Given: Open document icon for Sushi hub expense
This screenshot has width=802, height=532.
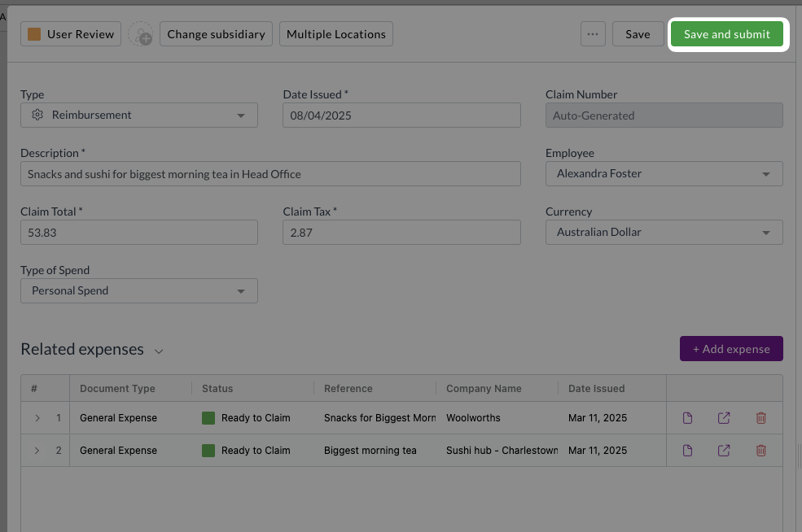Looking at the screenshot, I should [687, 450].
